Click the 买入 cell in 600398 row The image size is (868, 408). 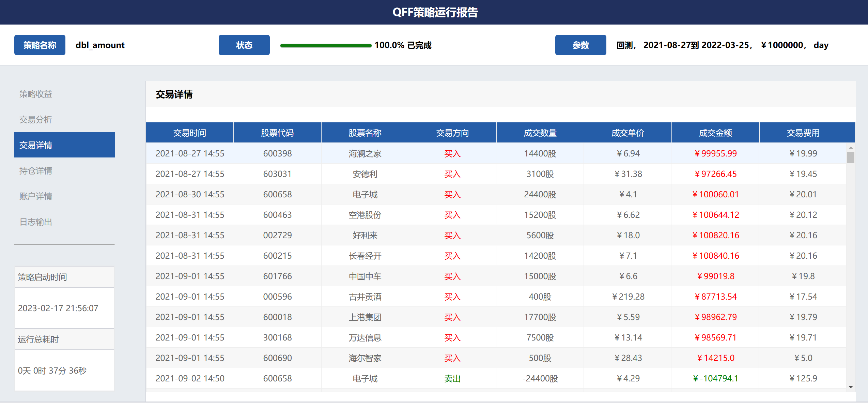[452, 153]
